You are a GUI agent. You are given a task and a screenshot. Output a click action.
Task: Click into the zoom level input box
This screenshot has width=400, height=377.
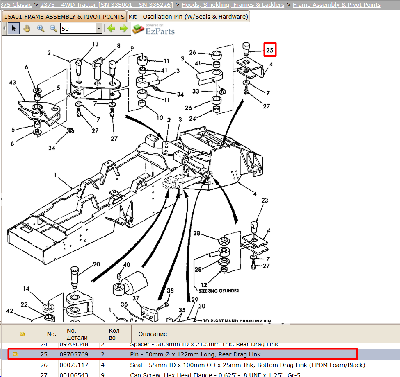[78, 29]
